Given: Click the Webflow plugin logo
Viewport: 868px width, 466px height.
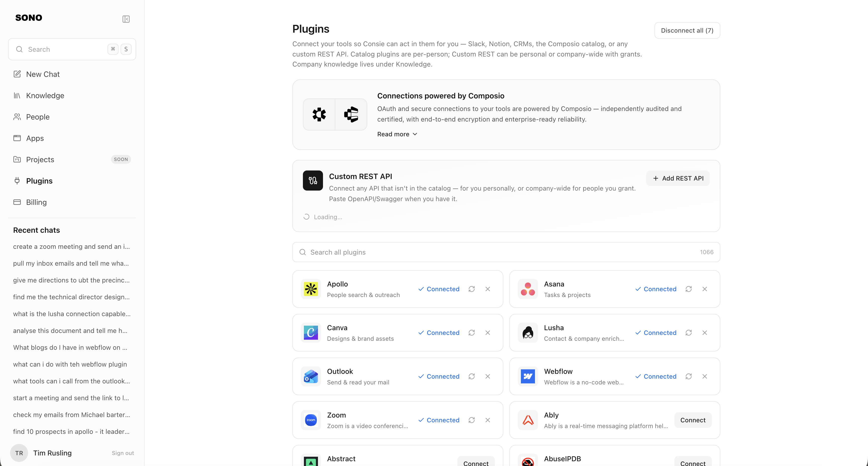Looking at the screenshot, I should click(528, 376).
